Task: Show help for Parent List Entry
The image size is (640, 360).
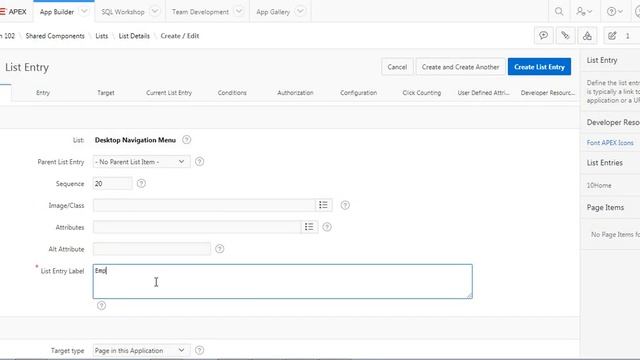Action: coord(199,162)
